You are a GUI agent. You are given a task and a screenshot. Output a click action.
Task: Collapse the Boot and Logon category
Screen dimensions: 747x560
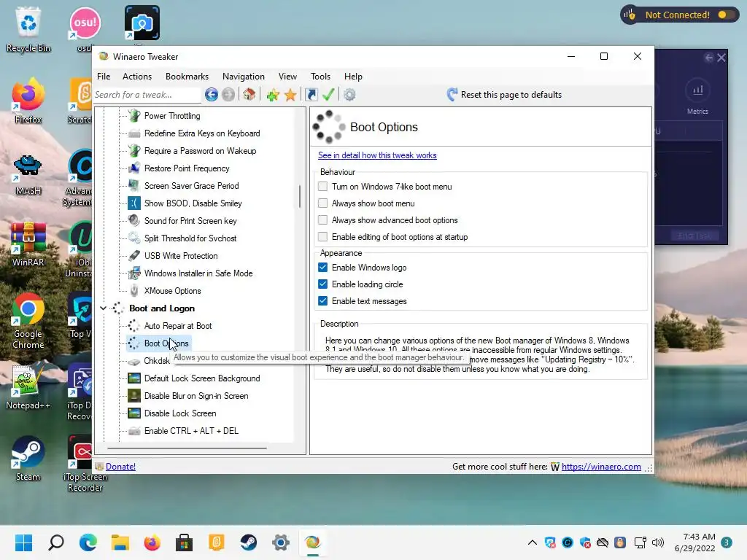(x=103, y=308)
